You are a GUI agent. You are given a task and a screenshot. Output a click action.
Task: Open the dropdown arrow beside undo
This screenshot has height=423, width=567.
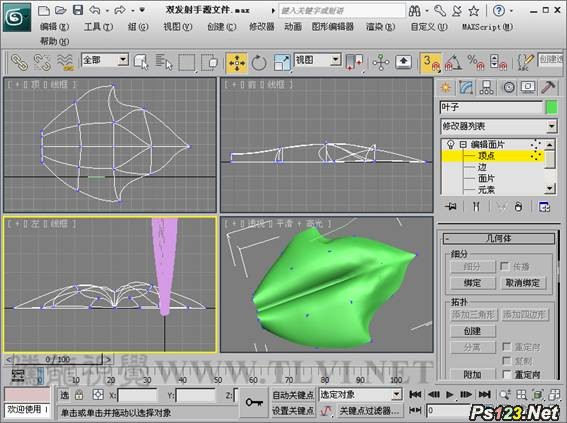(x=107, y=10)
